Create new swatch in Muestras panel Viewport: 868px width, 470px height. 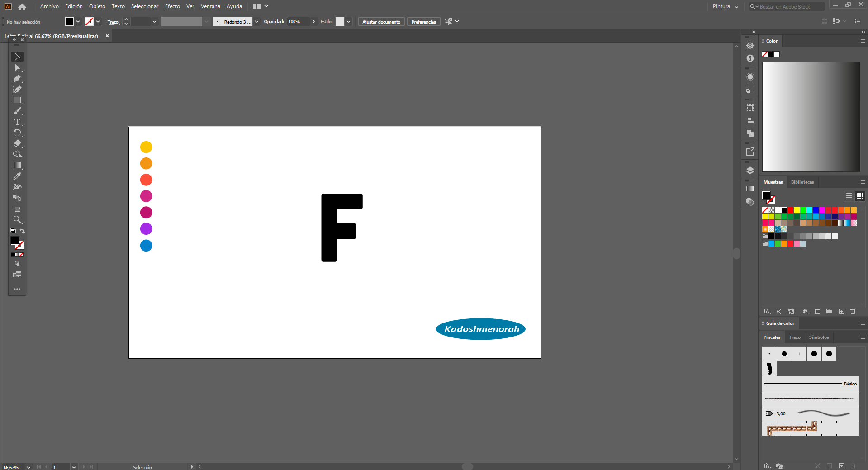click(x=842, y=312)
